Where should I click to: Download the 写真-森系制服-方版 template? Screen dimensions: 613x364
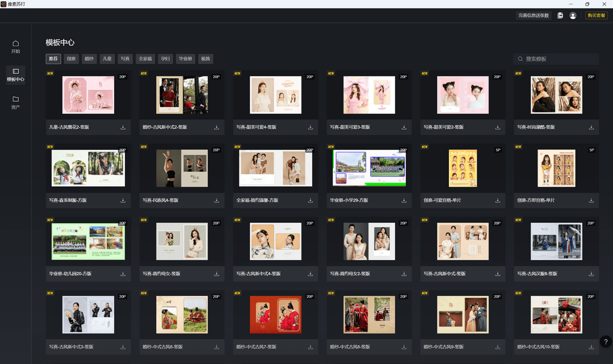pyautogui.click(x=123, y=200)
